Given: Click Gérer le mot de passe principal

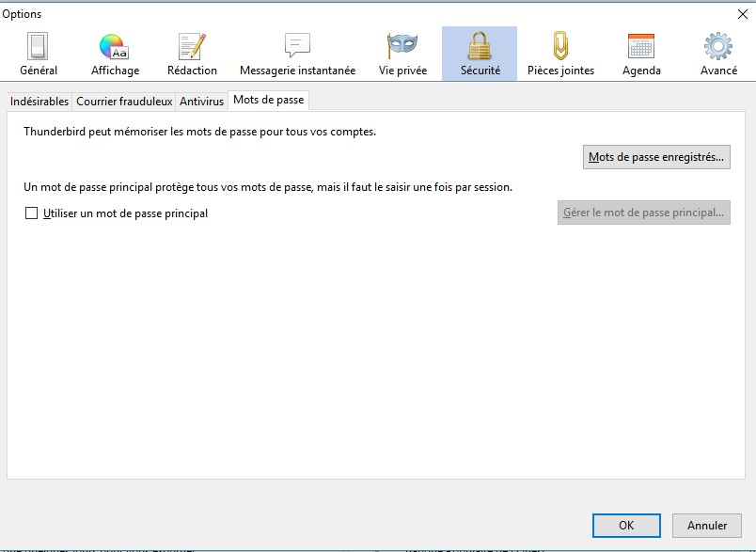Looking at the screenshot, I should [643, 212].
